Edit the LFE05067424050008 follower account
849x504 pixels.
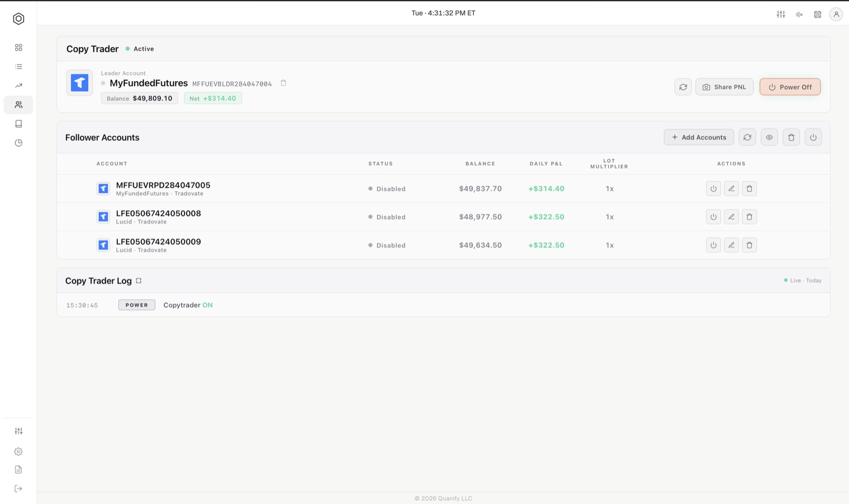tap(732, 217)
